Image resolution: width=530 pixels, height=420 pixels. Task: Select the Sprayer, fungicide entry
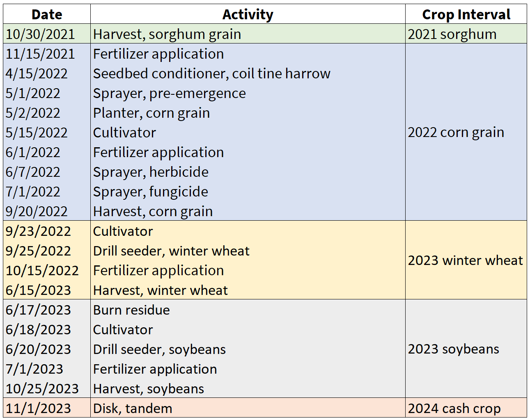coord(150,192)
